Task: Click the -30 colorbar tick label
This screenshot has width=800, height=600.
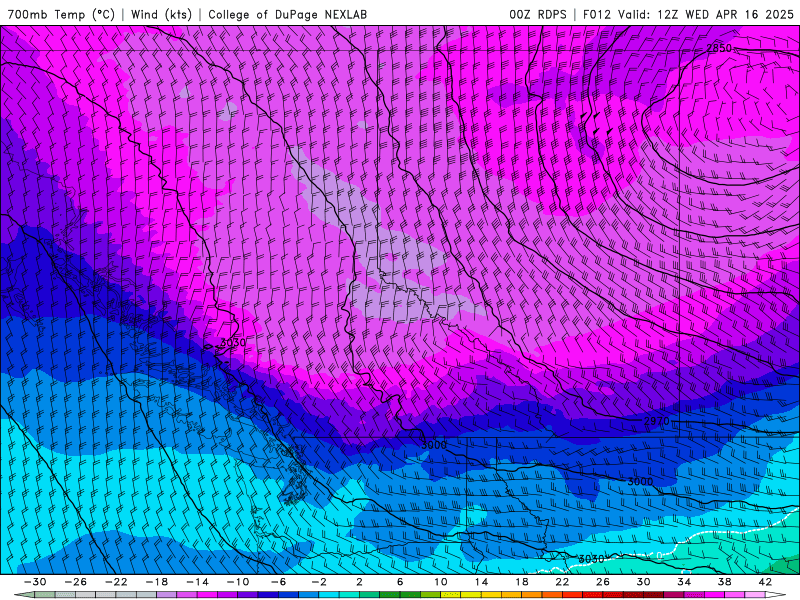Action: (x=35, y=582)
